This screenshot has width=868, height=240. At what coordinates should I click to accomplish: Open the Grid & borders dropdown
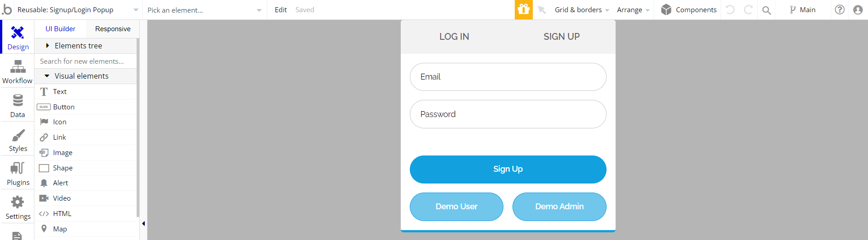(582, 10)
